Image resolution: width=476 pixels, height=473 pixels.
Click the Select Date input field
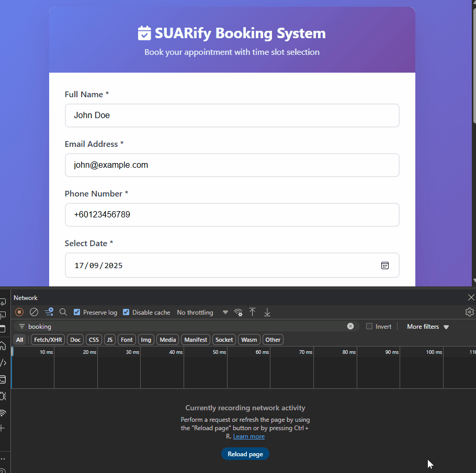pos(232,266)
